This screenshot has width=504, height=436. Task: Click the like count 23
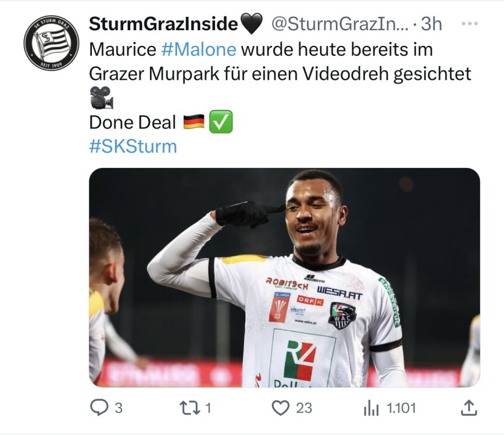[x=304, y=408]
